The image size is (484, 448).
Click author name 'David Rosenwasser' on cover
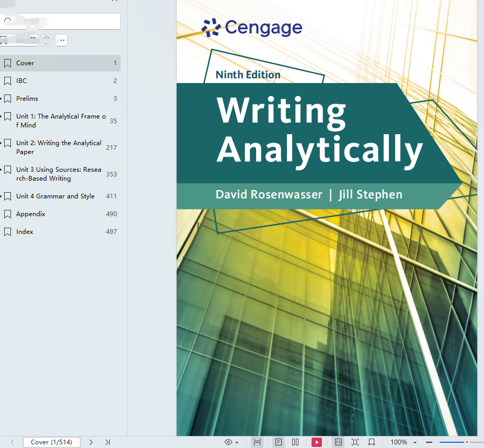point(269,195)
